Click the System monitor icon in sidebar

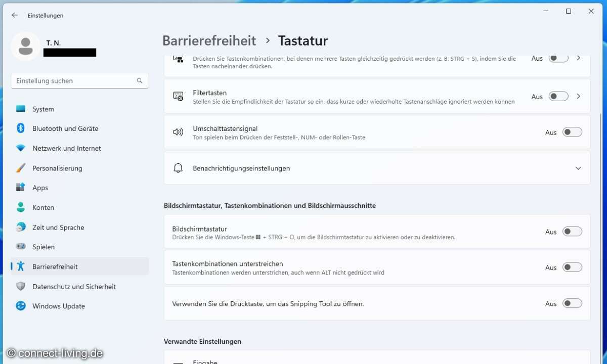click(21, 109)
